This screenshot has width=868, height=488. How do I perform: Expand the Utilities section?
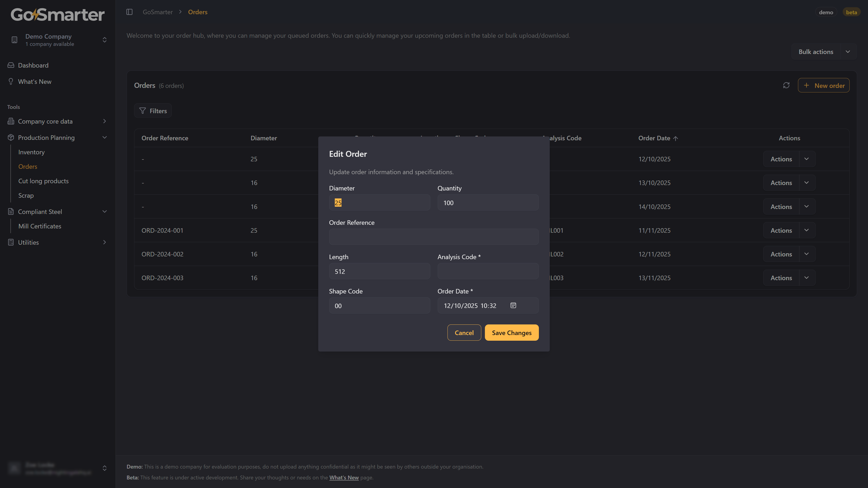[x=104, y=242]
